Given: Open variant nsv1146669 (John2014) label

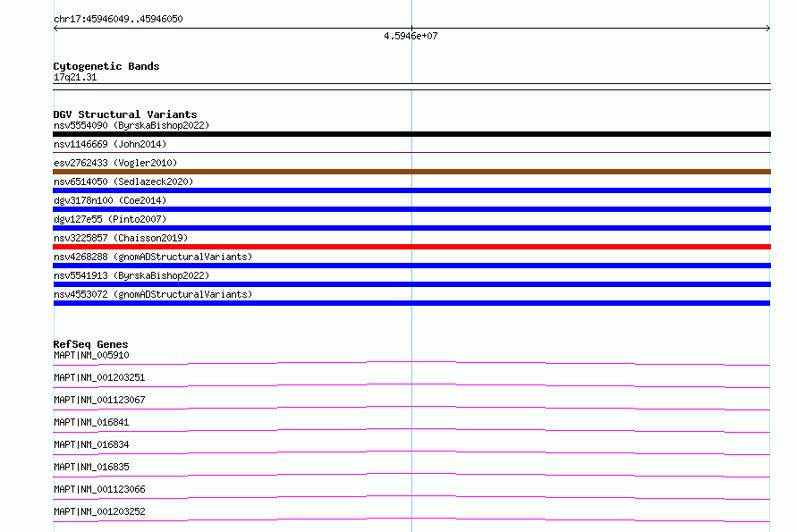Looking at the screenshot, I should (110, 144).
